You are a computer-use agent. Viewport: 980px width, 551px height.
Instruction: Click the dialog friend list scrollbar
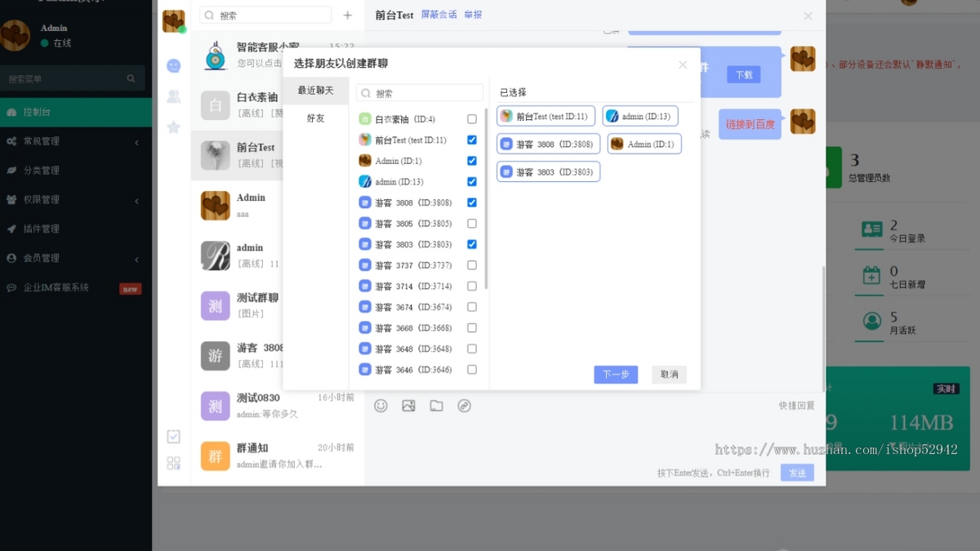(x=486, y=198)
